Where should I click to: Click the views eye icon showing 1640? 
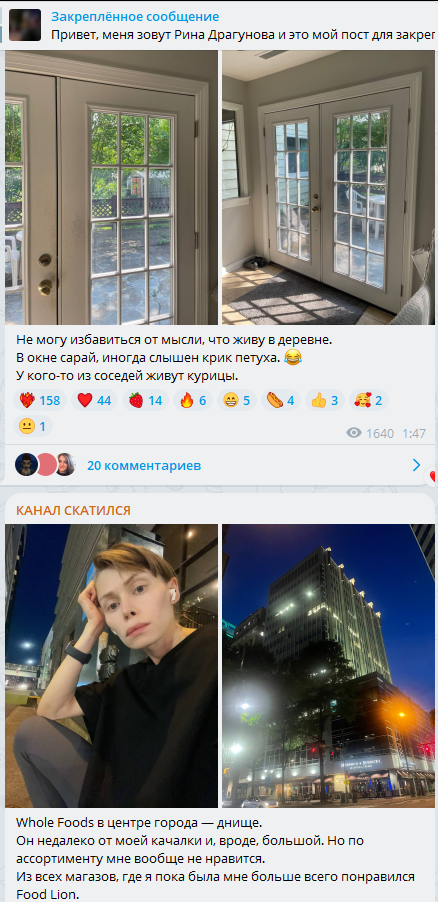pos(354,433)
